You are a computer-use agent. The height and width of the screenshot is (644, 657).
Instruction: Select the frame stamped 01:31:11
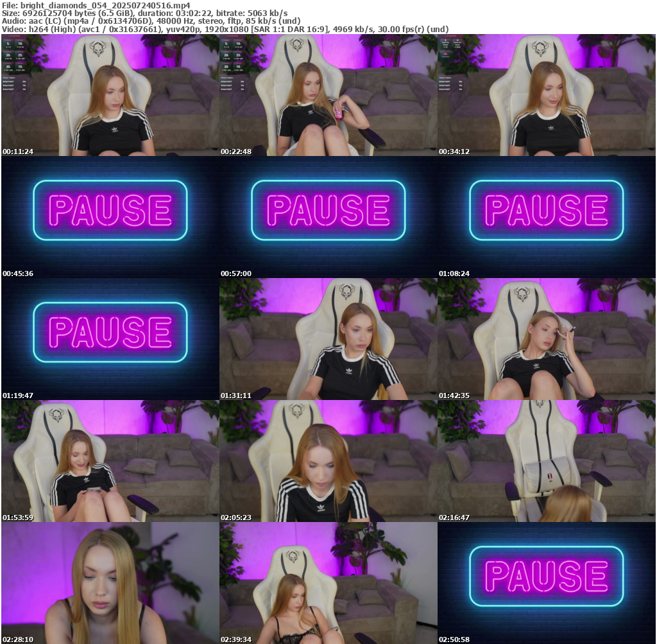(328, 339)
